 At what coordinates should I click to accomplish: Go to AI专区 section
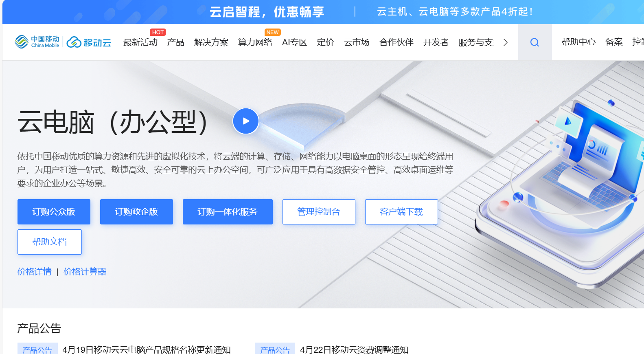pyautogui.click(x=294, y=42)
